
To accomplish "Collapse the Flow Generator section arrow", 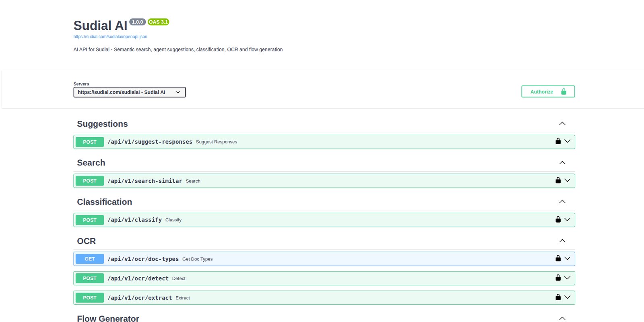I will (x=562, y=318).
